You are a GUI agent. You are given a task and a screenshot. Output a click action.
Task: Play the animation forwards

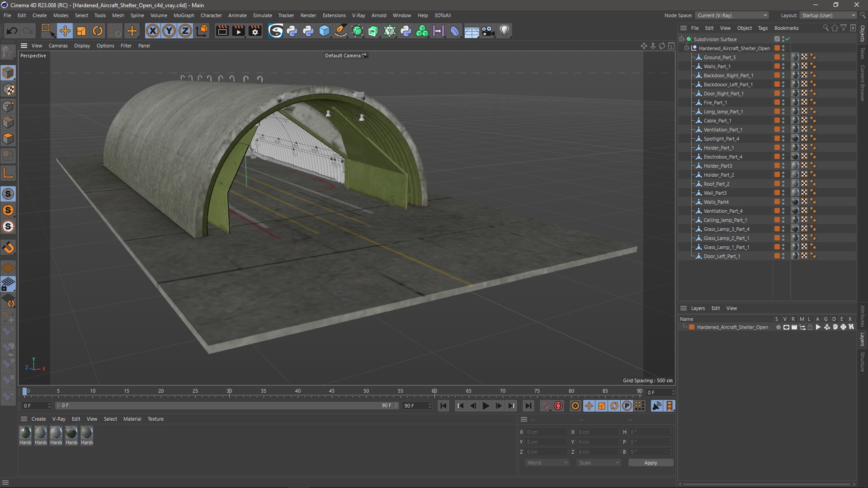coord(486,406)
